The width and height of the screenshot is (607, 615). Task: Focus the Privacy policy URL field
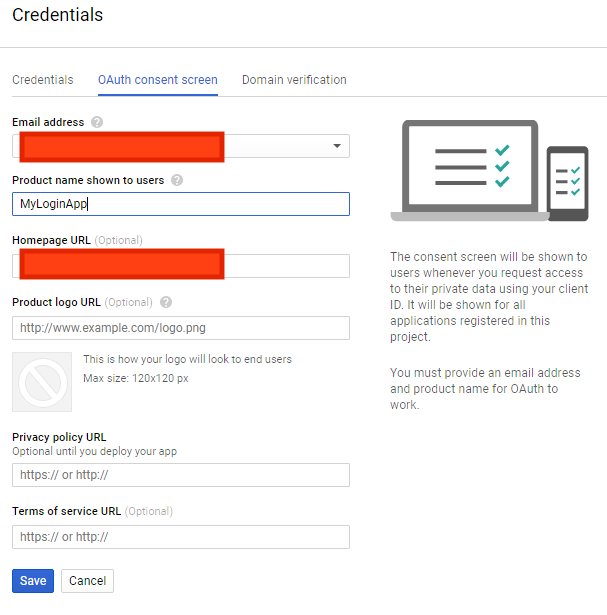tap(181, 475)
